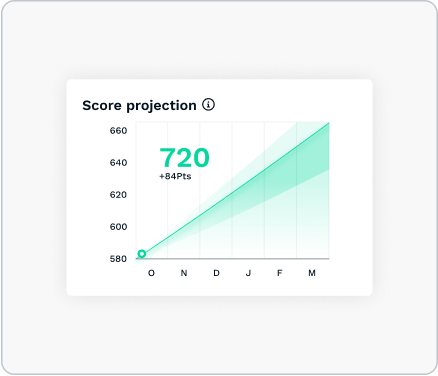438x376 pixels.
Task: Select the D month label
Action: 216,273
